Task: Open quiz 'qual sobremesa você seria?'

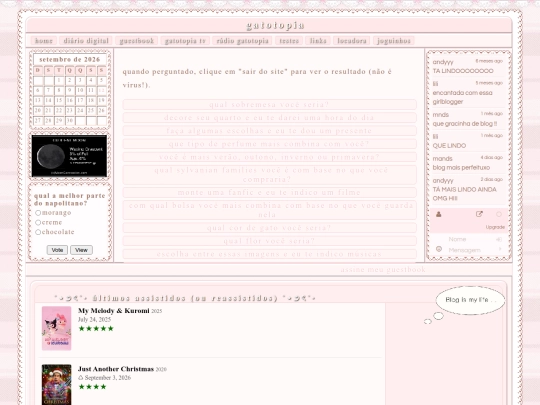Action: click(270, 104)
